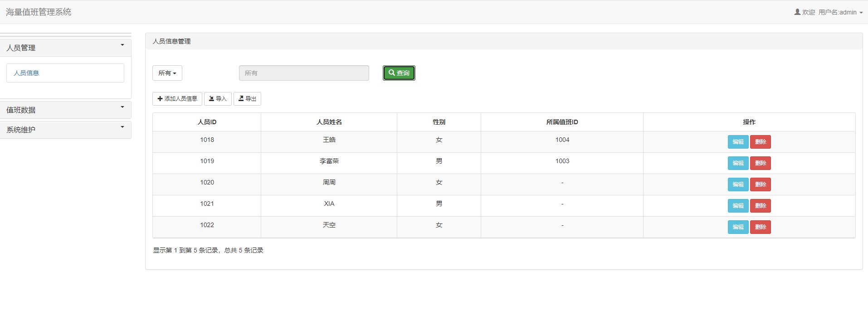Expand the 值班数据 sidebar section
The image size is (868, 325).
click(66, 110)
